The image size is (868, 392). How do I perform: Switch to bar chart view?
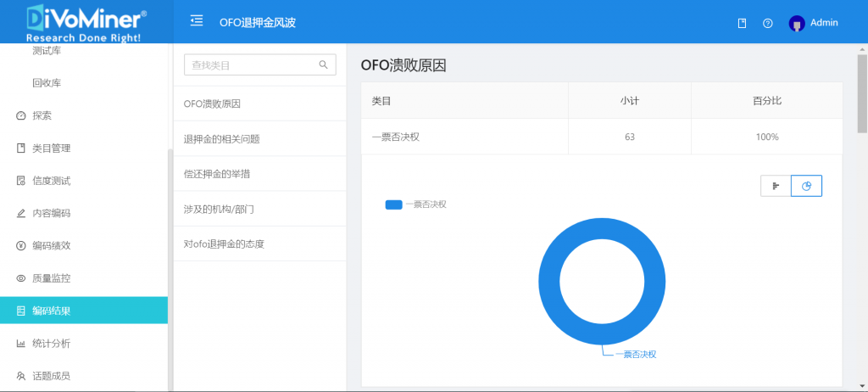pyautogui.click(x=776, y=186)
